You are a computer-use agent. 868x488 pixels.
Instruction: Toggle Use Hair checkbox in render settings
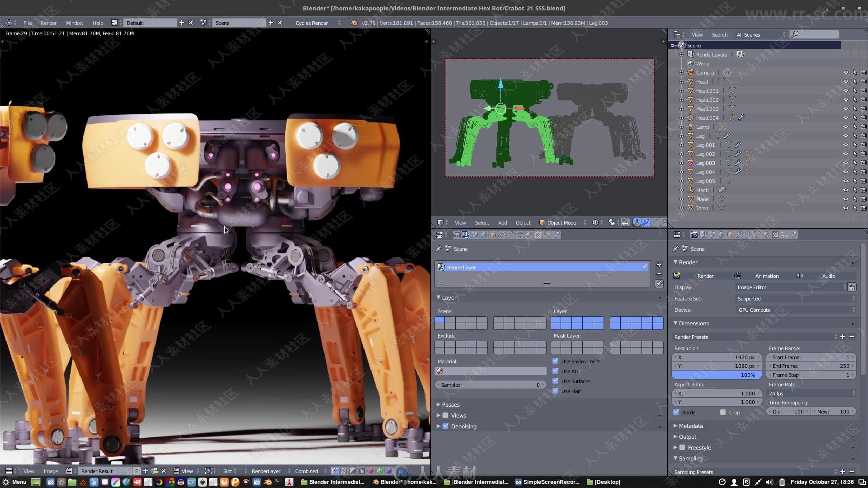[x=556, y=391]
